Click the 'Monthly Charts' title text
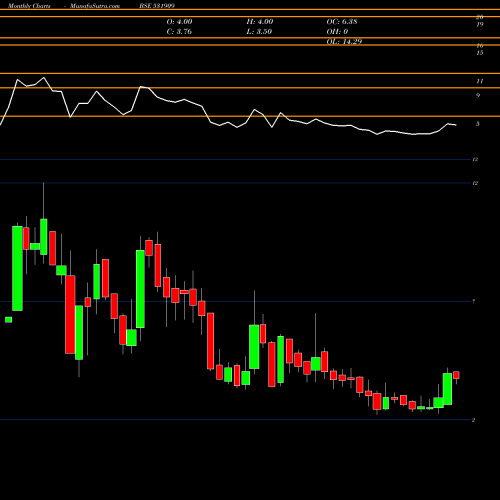The width and height of the screenshot is (500, 500). click(29, 6)
